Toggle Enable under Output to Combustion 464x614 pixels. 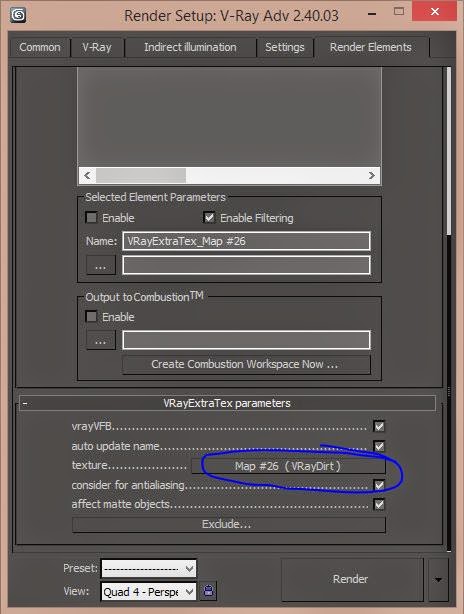pos(91,316)
